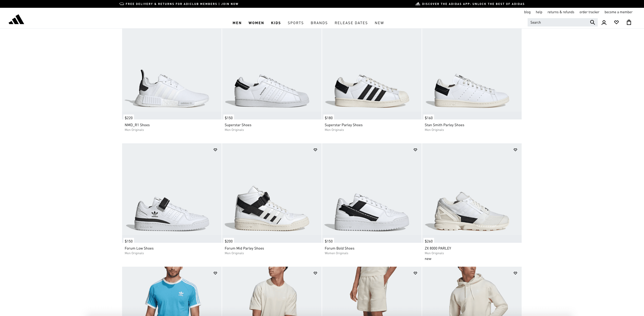Open ZX 8000 PARLEY product image
The width and height of the screenshot is (644, 316).
pyautogui.click(x=472, y=193)
